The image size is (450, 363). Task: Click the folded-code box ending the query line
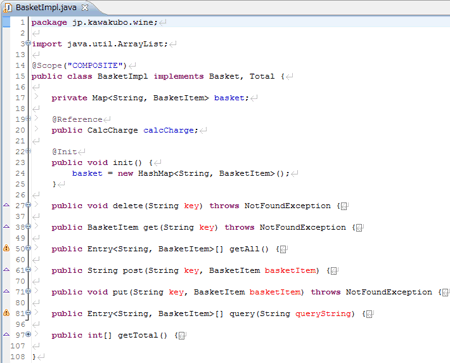point(369,314)
